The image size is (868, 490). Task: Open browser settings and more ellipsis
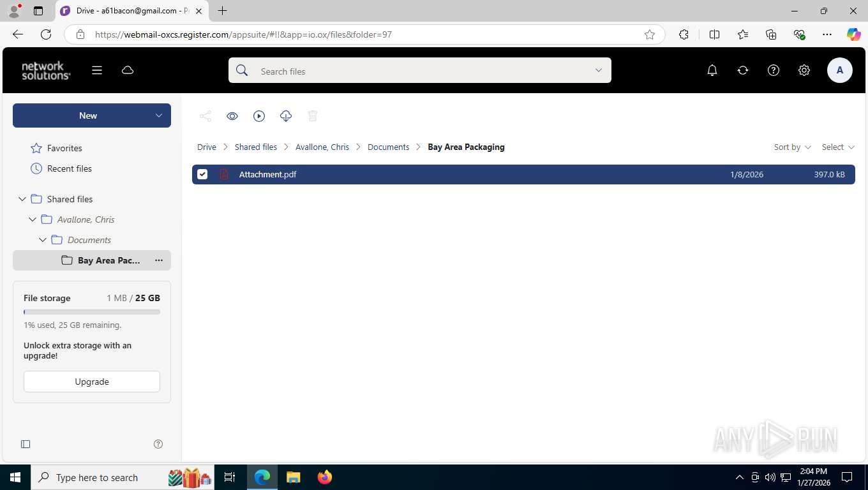click(x=827, y=34)
